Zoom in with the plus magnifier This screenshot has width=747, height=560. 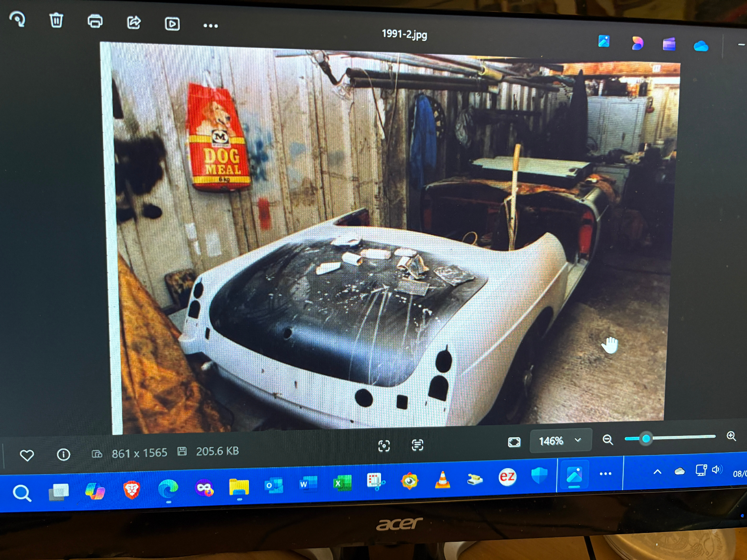coord(732,436)
